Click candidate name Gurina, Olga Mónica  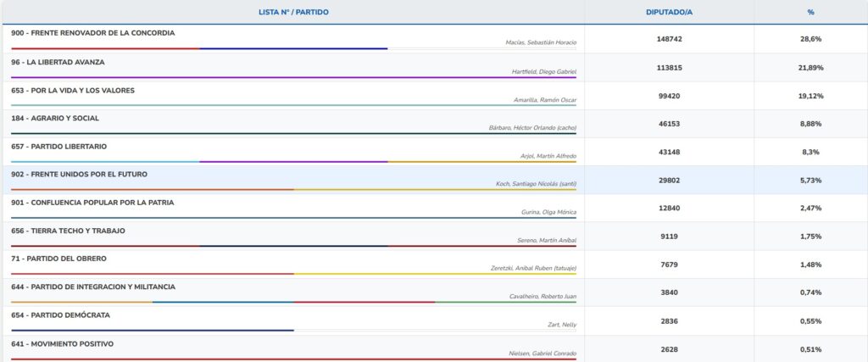548,212
